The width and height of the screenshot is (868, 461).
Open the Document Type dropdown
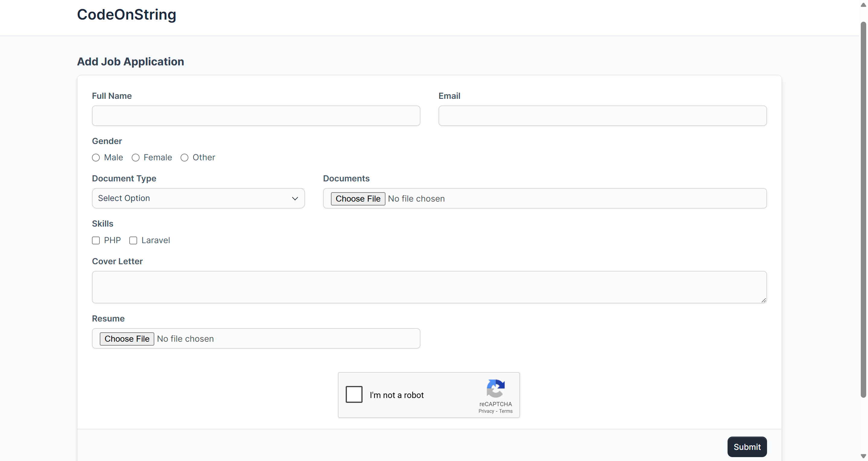pos(198,198)
